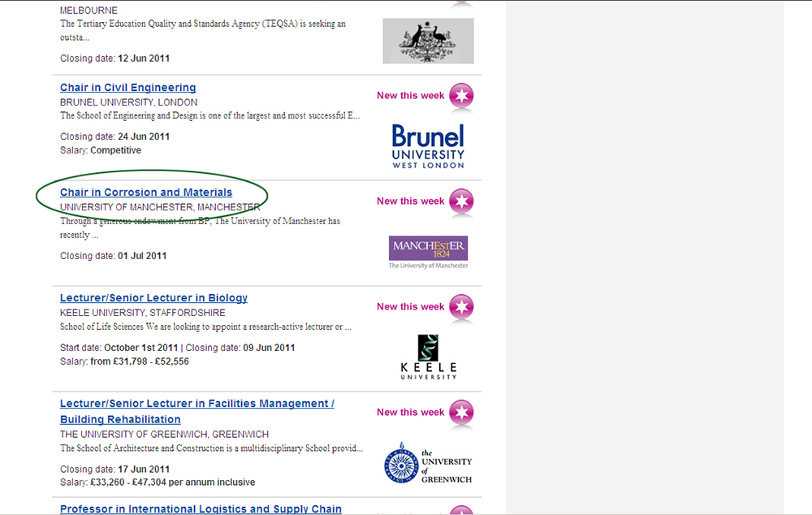This screenshot has height=515, width=812.
Task: Click 'New this week' text on the Keele listing
Action: (x=410, y=307)
